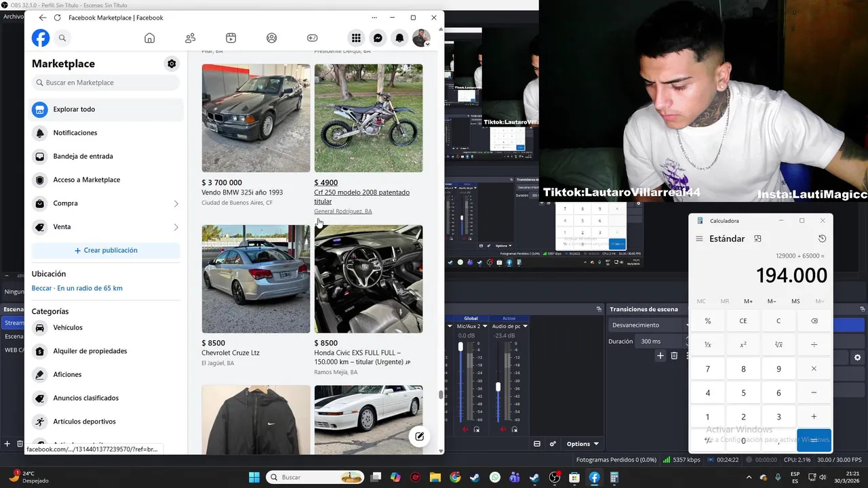This screenshot has height=488, width=868.
Task: Open the Mic/Aux 2 channel dropdown
Action: [x=486, y=326]
